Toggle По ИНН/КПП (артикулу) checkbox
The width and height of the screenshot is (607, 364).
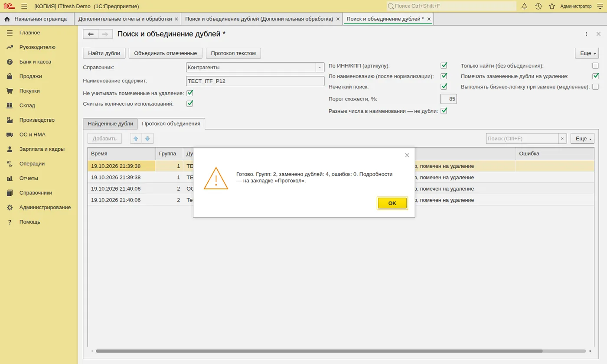click(x=444, y=66)
